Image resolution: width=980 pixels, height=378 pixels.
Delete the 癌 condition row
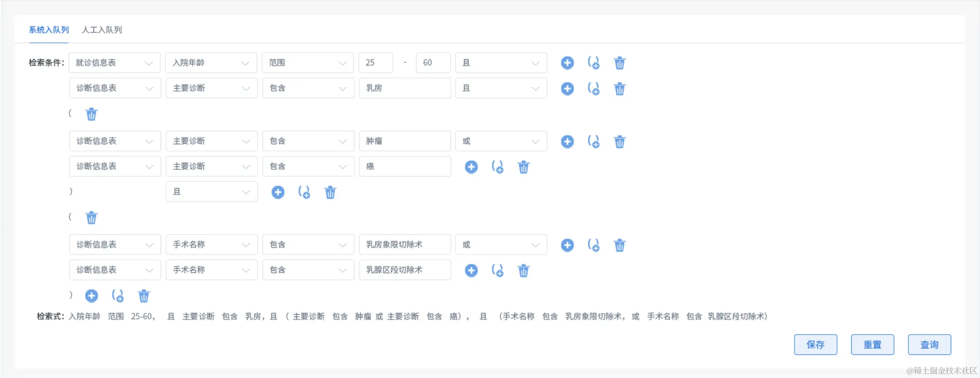click(x=524, y=167)
